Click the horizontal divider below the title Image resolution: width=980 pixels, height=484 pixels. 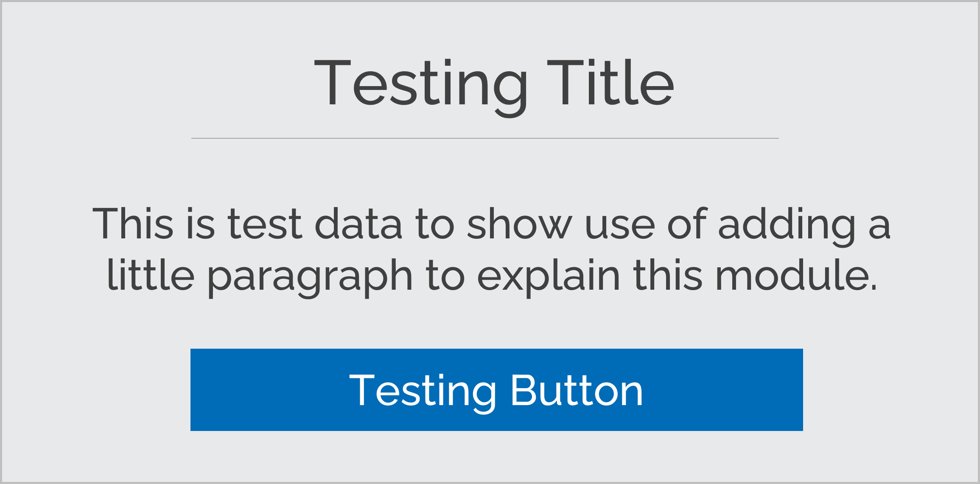point(485,138)
